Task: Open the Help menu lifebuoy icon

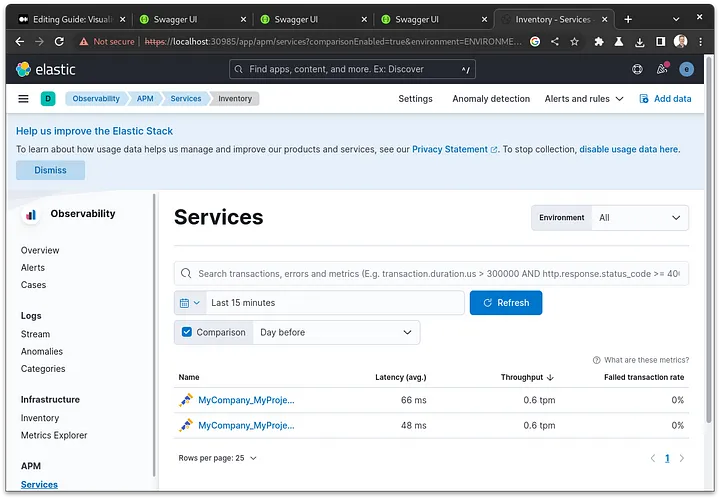Action: tap(637, 69)
